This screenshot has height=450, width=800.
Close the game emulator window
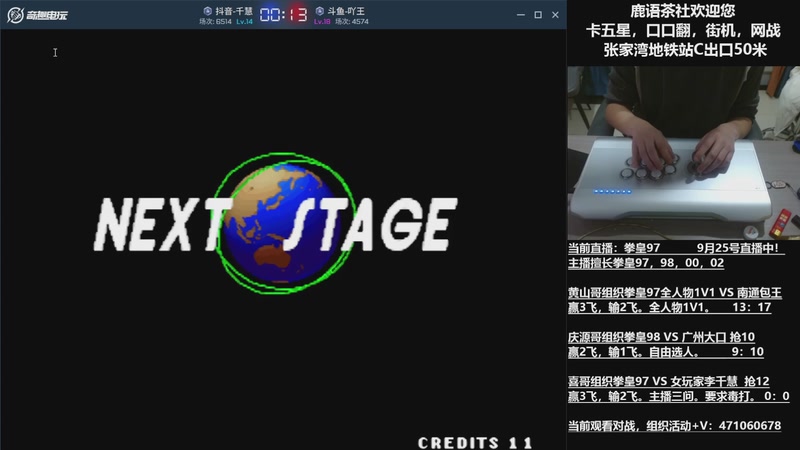(x=555, y=15)
